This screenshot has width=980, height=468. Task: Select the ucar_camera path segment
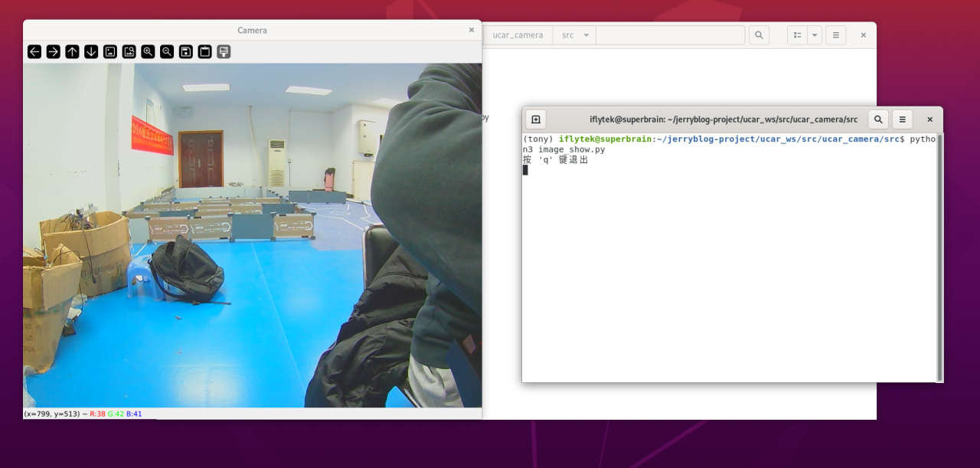(518, 35)
